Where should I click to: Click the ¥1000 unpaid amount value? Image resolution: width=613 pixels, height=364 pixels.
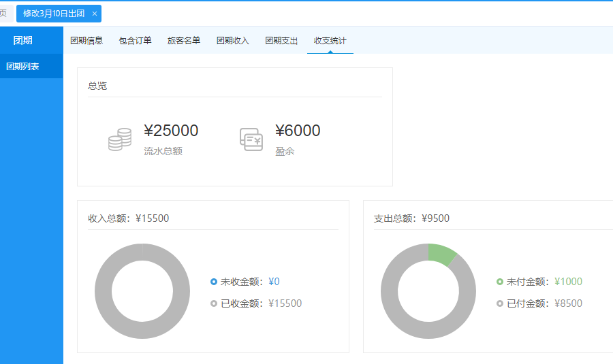pyautogui.click(x=568, y=282)
